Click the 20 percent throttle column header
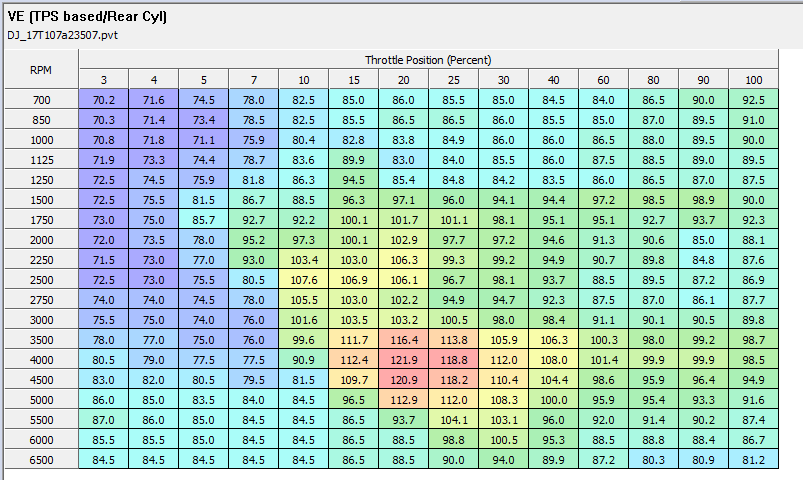Viewport: 803px width, 480px height. [x=403, y=79]
